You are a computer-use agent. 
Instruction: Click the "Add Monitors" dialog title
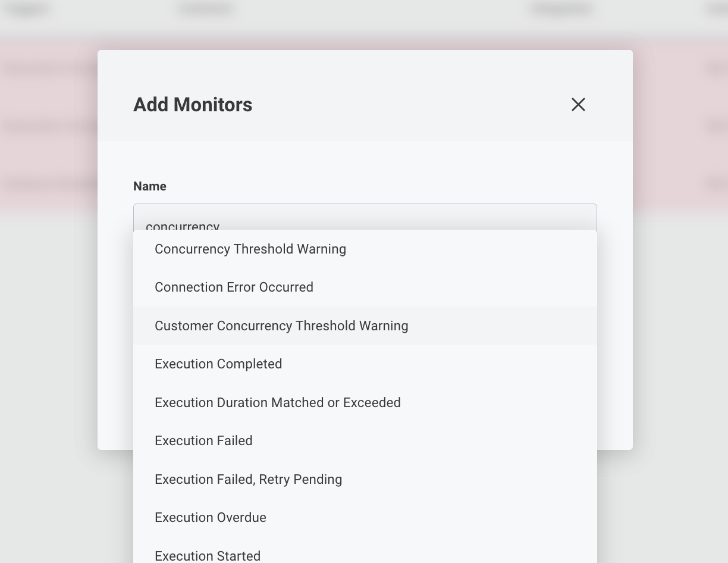pos(193,104)
